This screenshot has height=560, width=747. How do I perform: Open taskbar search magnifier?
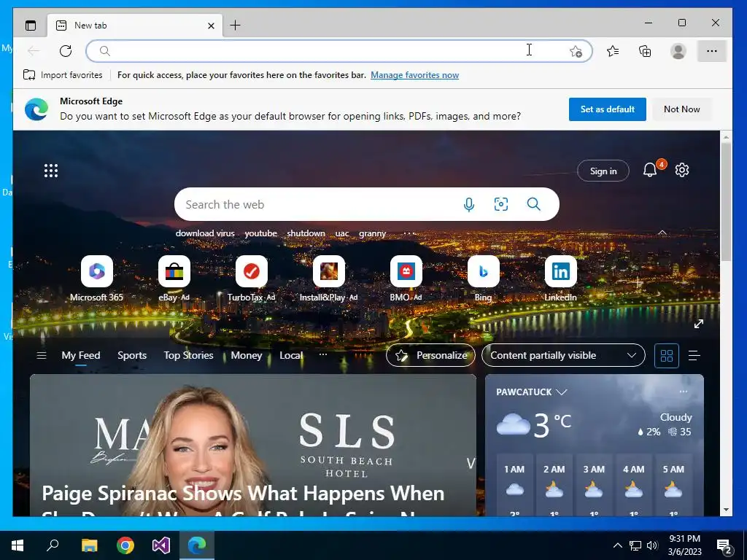53,545
